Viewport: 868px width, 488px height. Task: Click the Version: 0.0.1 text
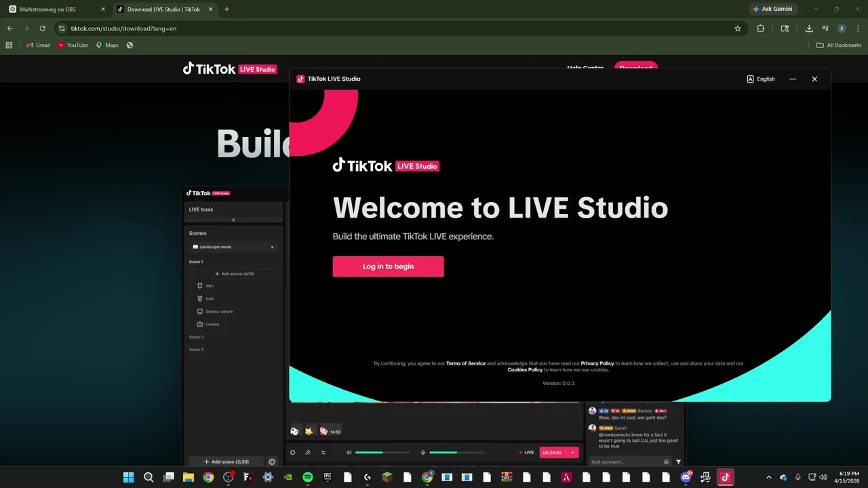pos(559,383)
